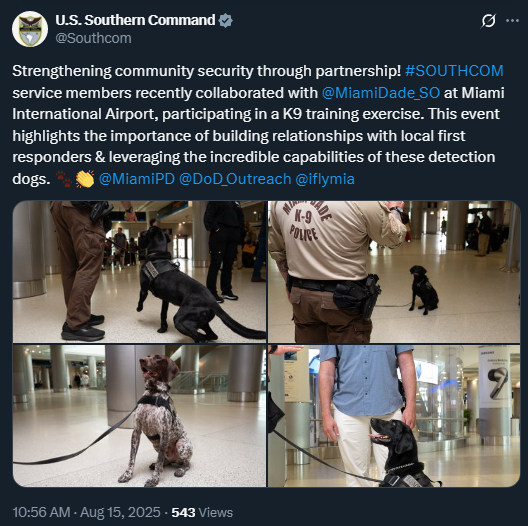Open the @DoD_Outreach mention
The image size is (528, 526).
pyautogui.click(x=235, y=179)
